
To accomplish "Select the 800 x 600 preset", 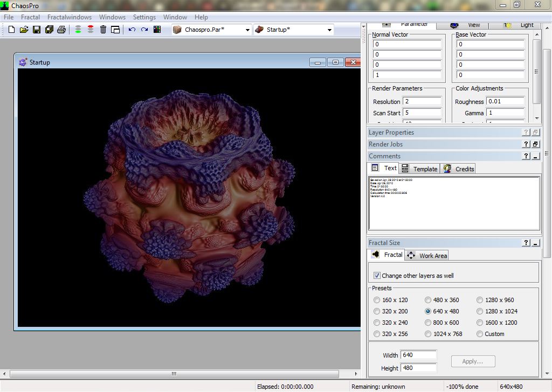I will coord(428,323).
